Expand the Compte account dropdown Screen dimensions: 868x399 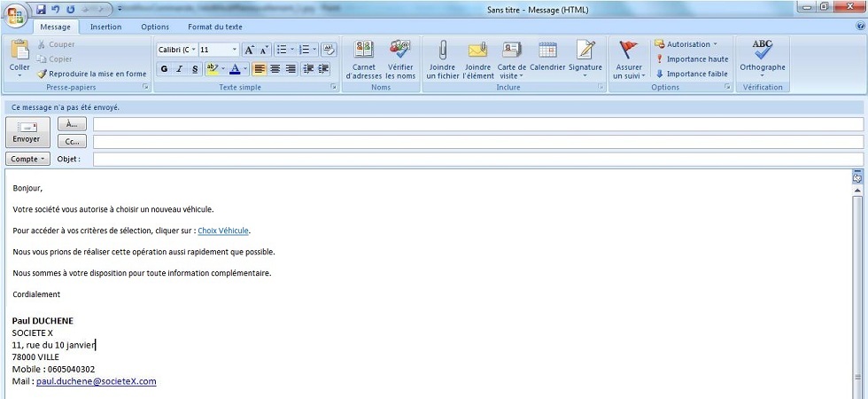pyautogui.click(x=27, y=159)
